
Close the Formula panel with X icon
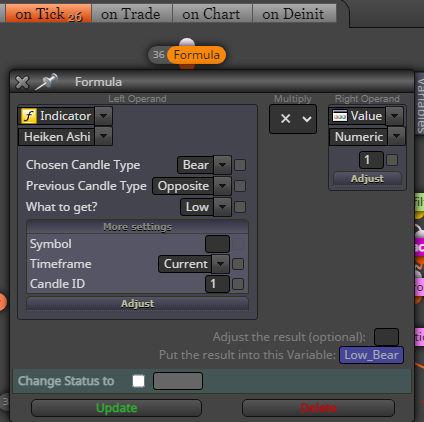22,82
